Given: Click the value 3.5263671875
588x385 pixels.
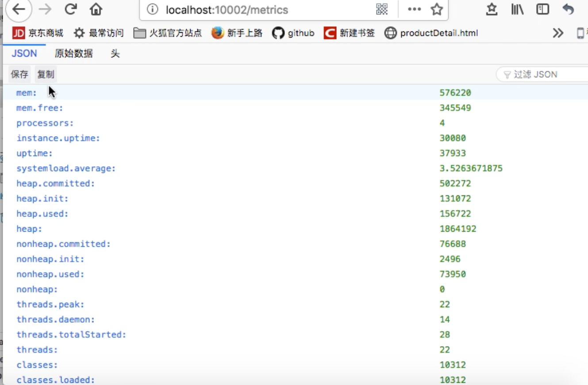Looking at the screenshot, I should click(471, 168).
